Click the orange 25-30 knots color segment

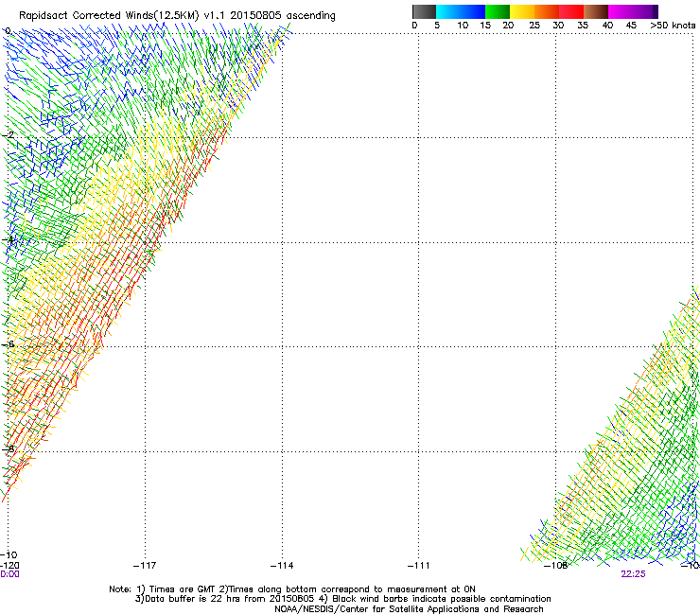(547, 11)
